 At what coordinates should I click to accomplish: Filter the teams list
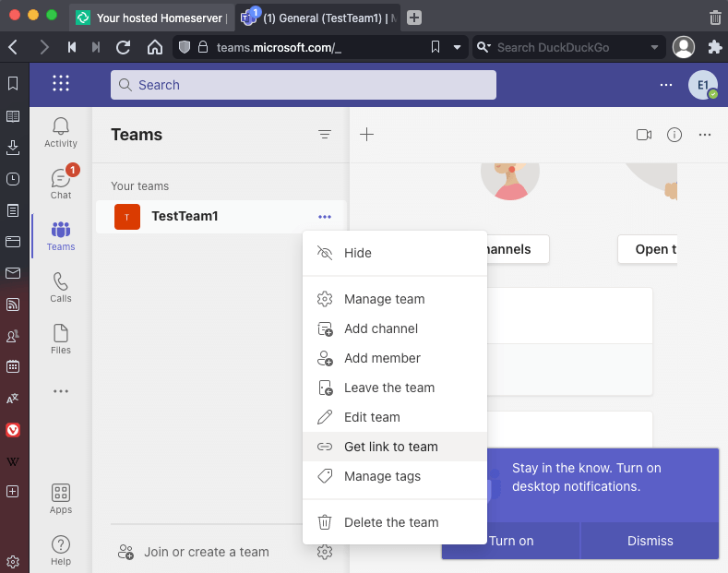325,135
